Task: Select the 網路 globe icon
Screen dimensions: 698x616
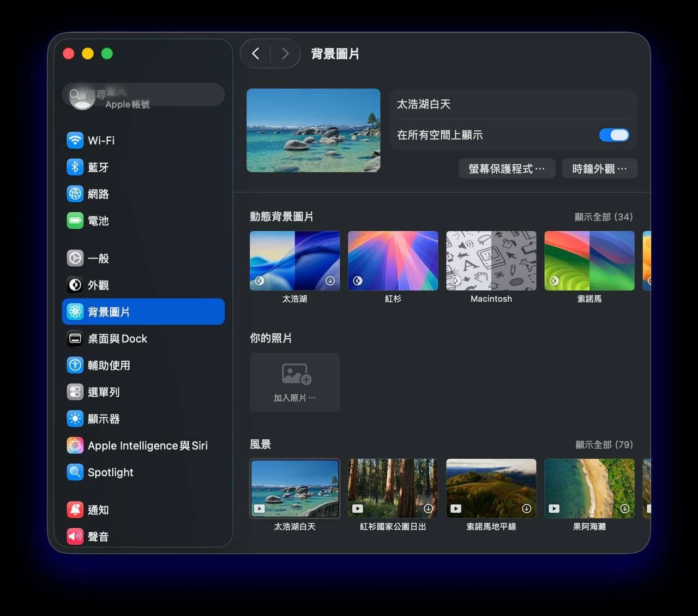Action: click(x=75, y=194)
